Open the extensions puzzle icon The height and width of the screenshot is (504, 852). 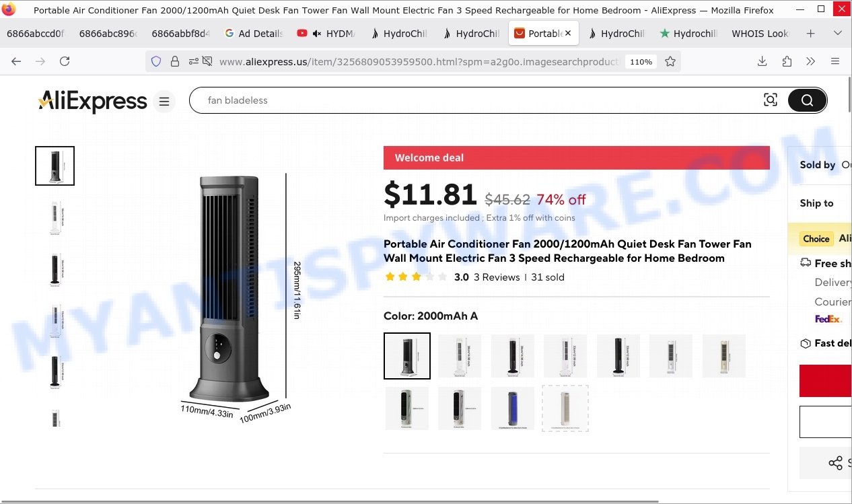click(787, 61)
